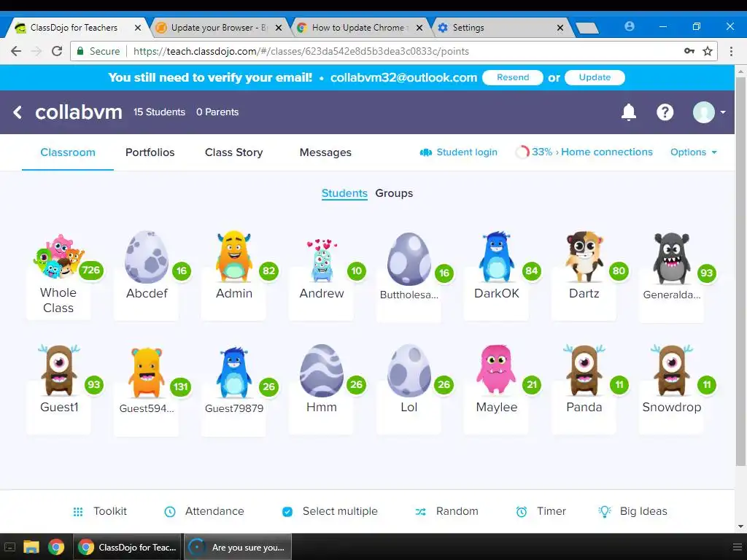This screenshot has height=560, width=747.
Task: Click the Resend verification button
Action: [x=513, y=77]
